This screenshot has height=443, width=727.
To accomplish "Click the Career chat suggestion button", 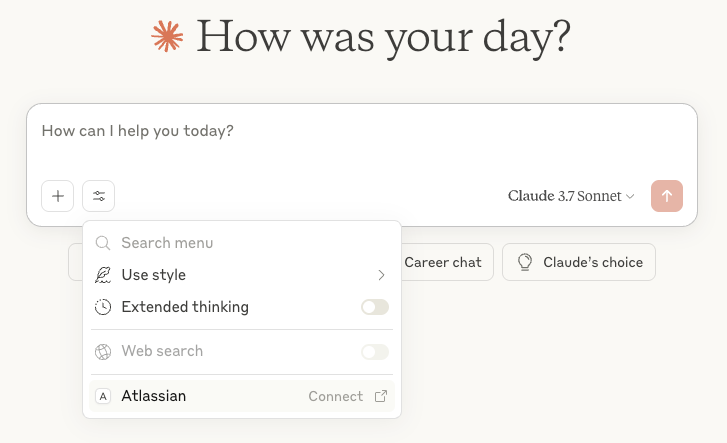I will (443, 262).
